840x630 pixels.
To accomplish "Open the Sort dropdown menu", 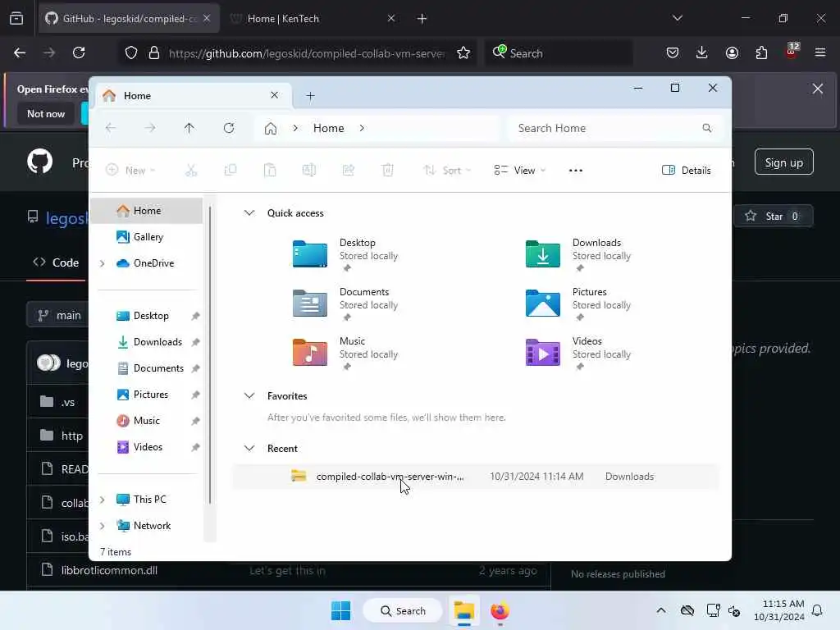I will (x=446, y=171).
